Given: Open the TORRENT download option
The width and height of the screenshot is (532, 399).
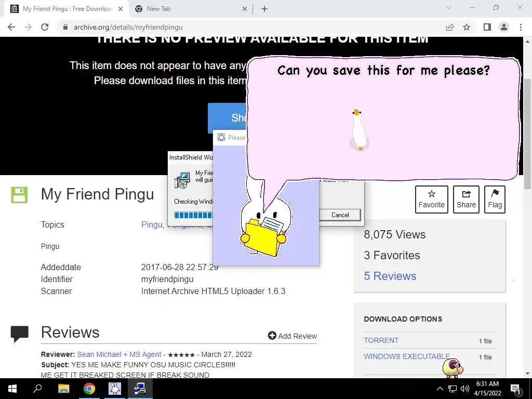Looking at the screenshot, I should tap(381, 340).
